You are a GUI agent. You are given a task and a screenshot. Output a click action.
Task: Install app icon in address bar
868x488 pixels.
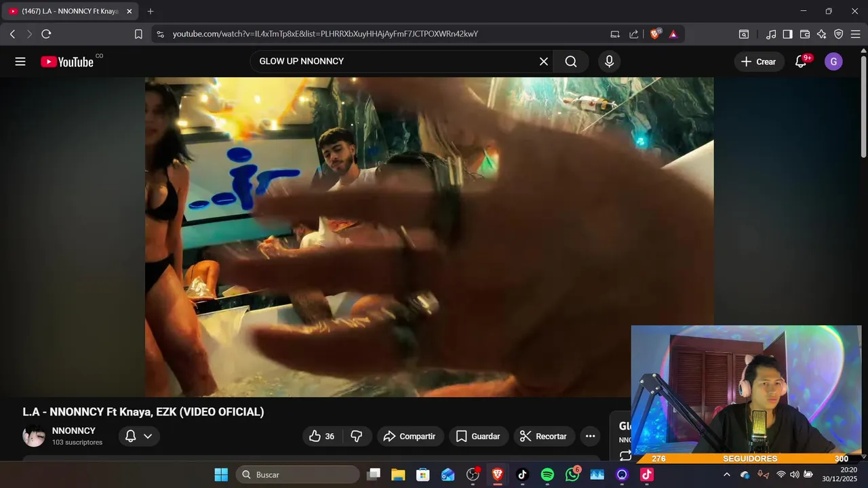615,34
